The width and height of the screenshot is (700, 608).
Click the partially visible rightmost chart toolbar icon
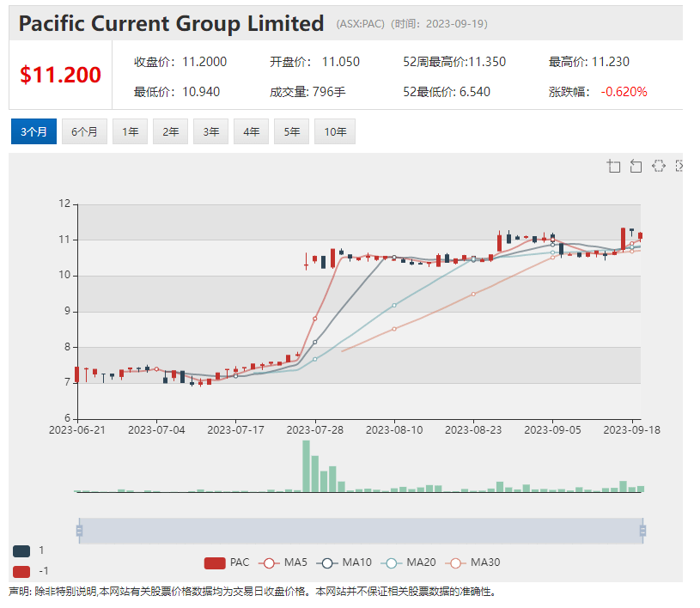click(x=679, y=167)
